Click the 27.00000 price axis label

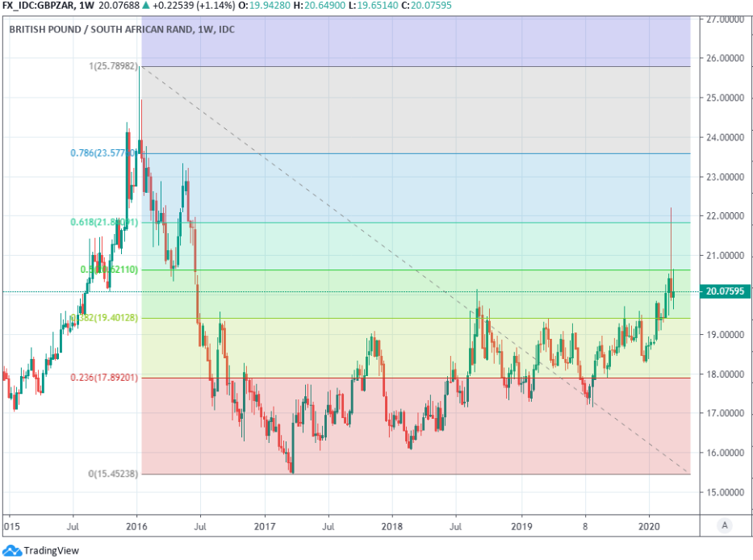point(722,19)
